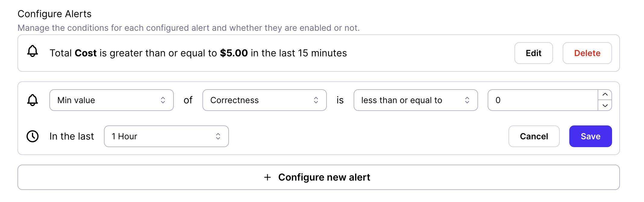Click the clock icon near In the last
This screenshot has height=202, width=644.
33,136
